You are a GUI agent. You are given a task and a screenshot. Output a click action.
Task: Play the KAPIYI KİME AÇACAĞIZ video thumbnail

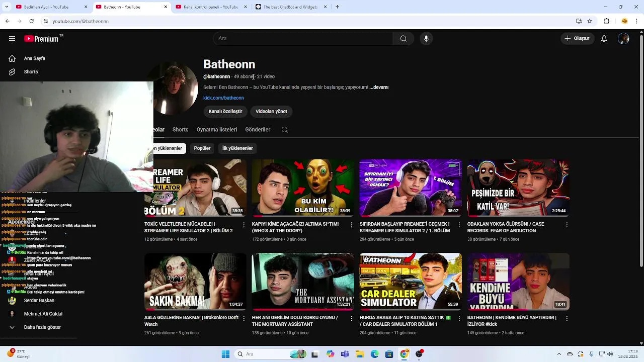click(303, 188)
